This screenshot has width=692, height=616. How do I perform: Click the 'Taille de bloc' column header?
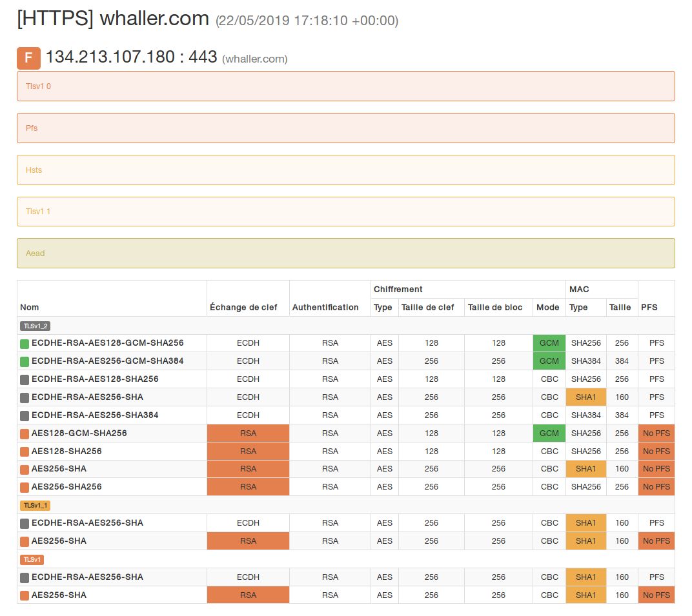coord(495,308)
